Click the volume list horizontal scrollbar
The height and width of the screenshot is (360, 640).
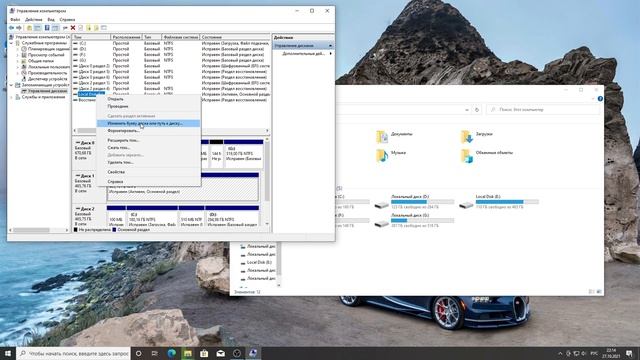[x=171, y=131]
